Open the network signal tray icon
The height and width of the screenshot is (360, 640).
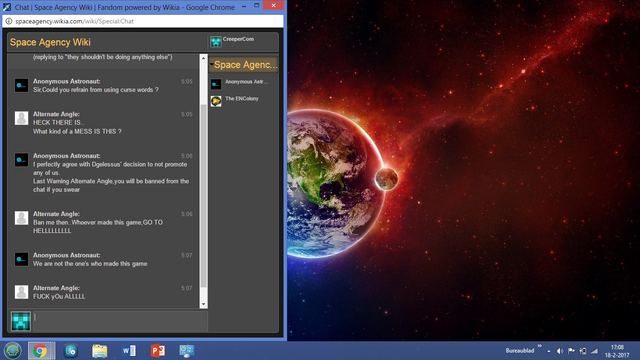pyautogui.click(x=594, y=351)
